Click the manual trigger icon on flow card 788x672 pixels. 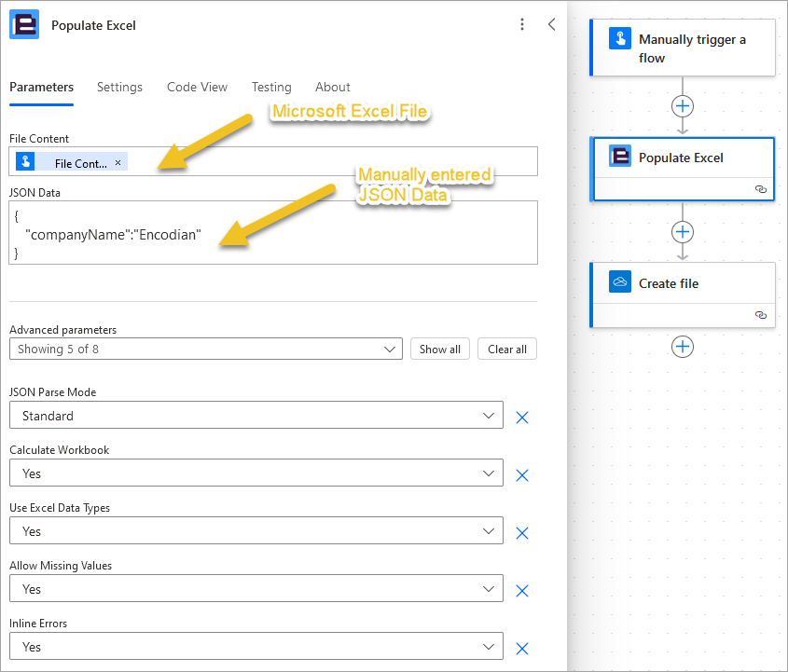pos(619,38)
